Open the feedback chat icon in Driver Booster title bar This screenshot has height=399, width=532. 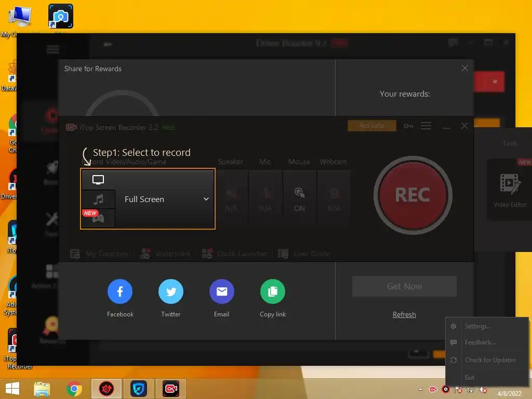pos(453,43)
